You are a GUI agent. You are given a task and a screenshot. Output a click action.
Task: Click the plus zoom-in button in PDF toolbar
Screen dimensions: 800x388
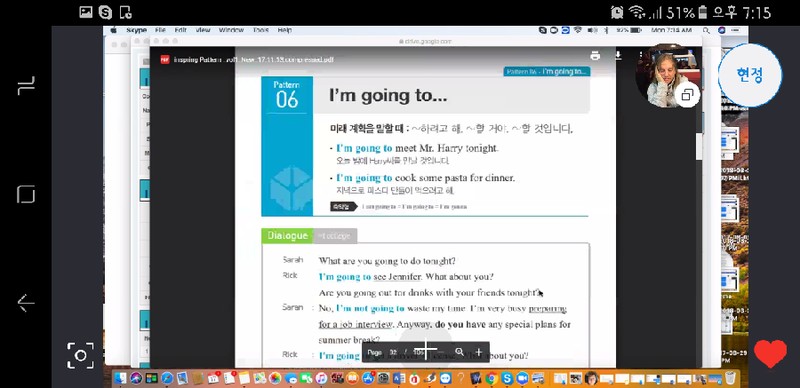[x=479, y=352]
